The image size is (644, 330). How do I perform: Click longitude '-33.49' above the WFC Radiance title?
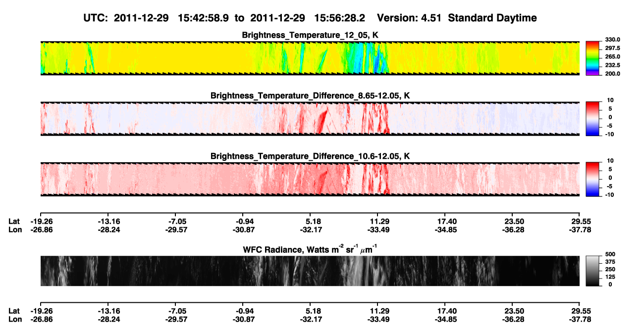[x=377, y=229]
